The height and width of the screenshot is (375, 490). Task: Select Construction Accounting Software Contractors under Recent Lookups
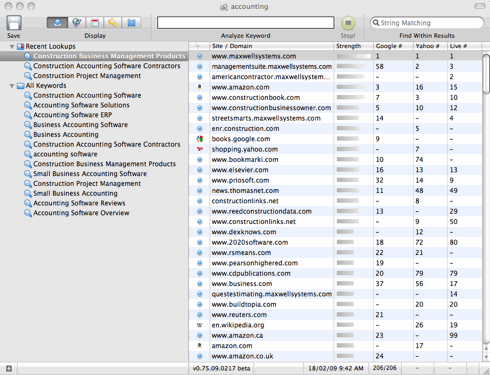[107, 66]
